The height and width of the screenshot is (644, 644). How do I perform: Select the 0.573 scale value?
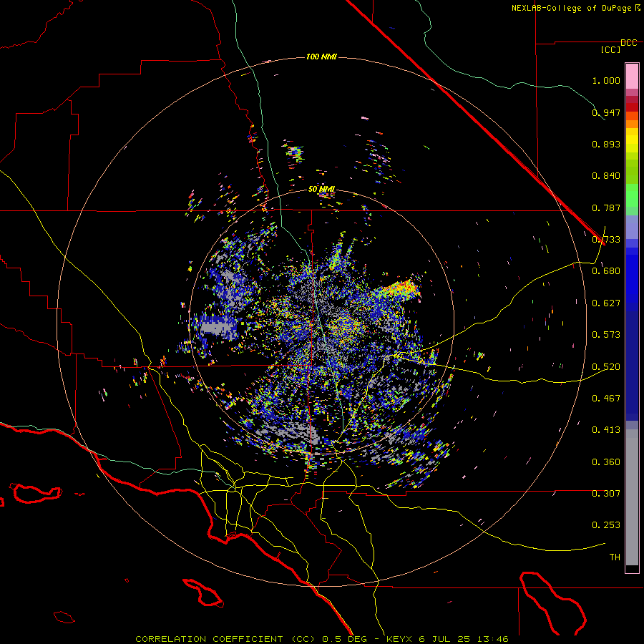606,335
